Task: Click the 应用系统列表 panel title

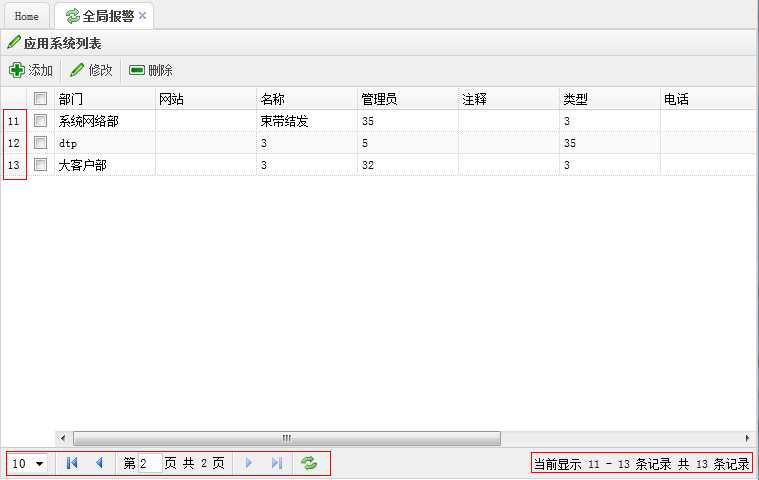Action: pyautogui.click(x=62, y=44)
